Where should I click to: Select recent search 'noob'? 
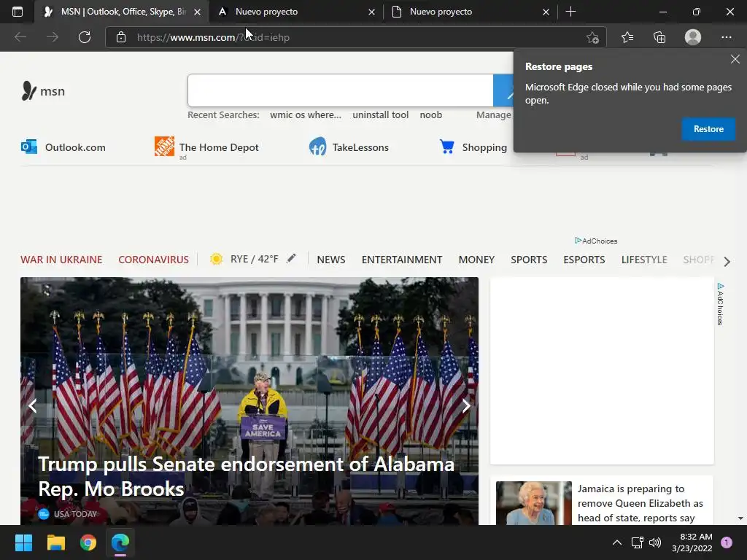coord(430,114)
